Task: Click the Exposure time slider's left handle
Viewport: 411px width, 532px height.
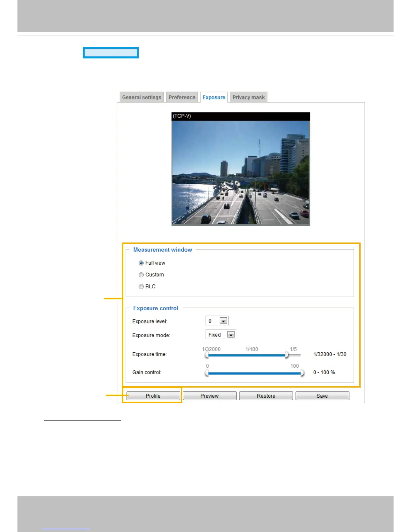Action: click(x=207, y=355)
